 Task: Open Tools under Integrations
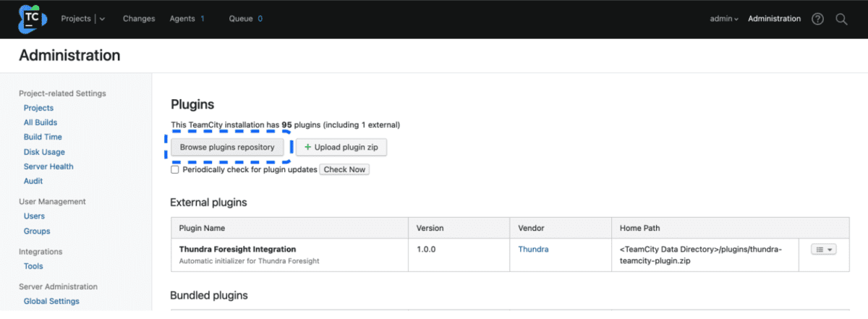(33, 266)
